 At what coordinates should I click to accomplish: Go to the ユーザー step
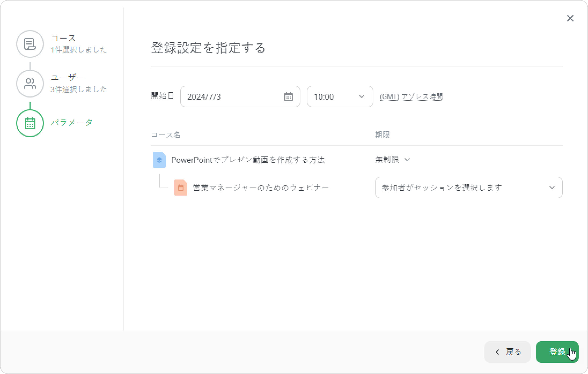coord(68,78)
